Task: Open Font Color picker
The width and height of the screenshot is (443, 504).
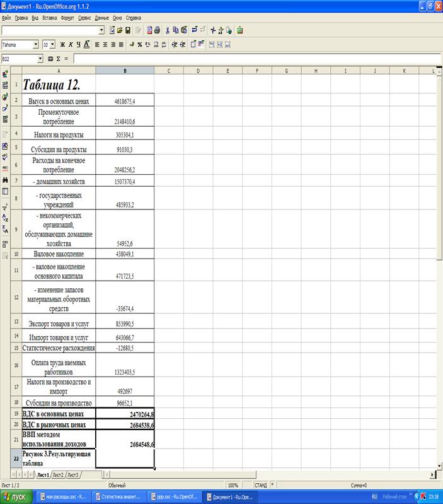Action: (x=87, y=45)
